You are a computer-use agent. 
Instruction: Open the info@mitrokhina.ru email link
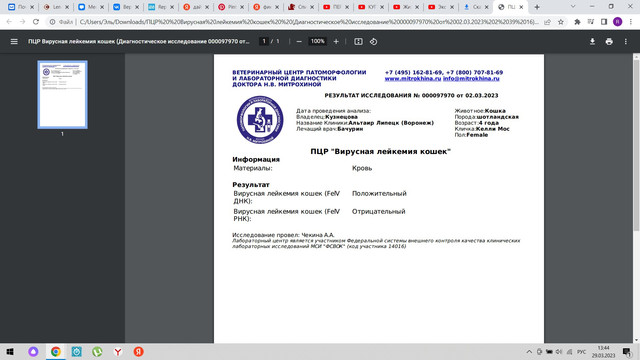point(471,78)
